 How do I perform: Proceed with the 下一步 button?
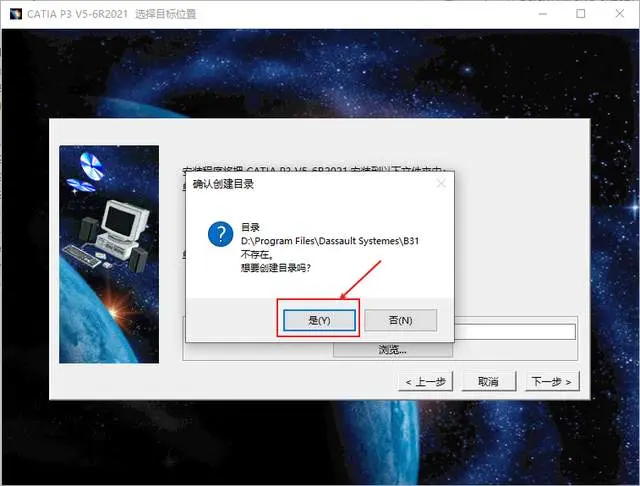pos(552,382)
